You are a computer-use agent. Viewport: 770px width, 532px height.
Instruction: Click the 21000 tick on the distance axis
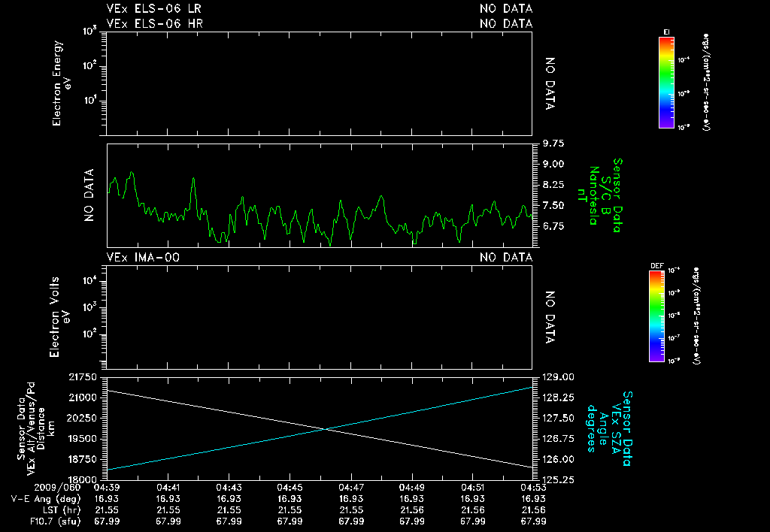point(83,397)
